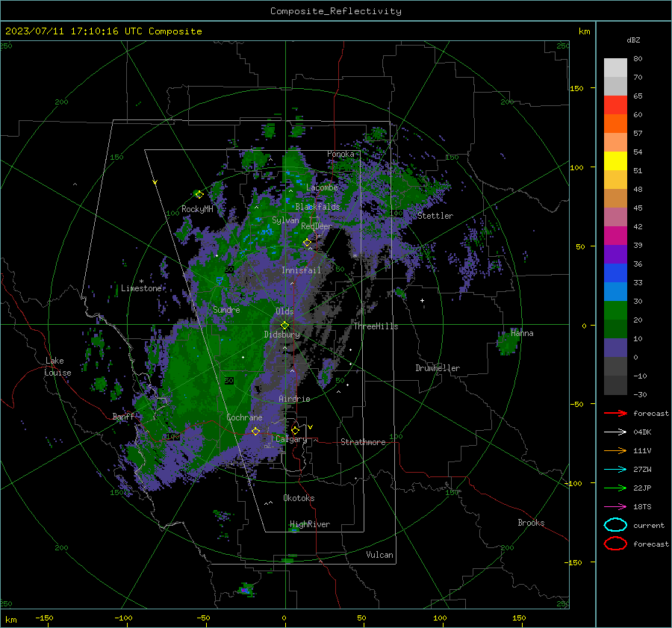Image resolution: width=672 pixels, height=628 pixels.
Task: Select the bright green 20–30 dBZ swatch
Action: 615,311
